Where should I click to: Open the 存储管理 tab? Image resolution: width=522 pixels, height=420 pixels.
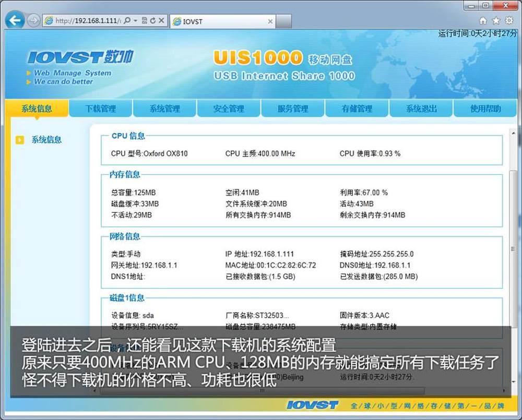[357, 109]
